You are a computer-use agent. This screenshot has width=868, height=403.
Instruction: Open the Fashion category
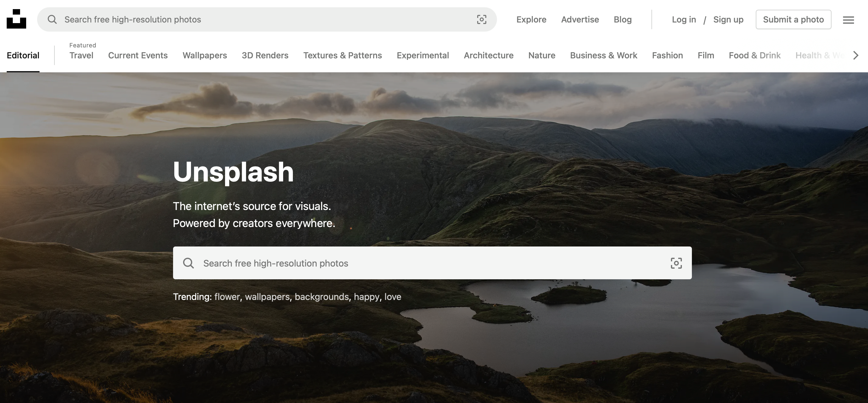[667, 55]
